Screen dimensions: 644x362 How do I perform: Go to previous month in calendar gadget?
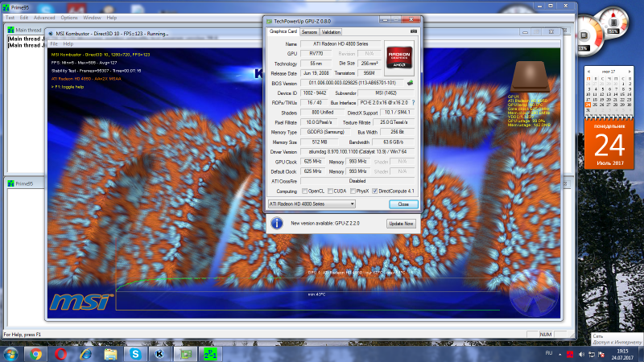[x=588, y=72]
